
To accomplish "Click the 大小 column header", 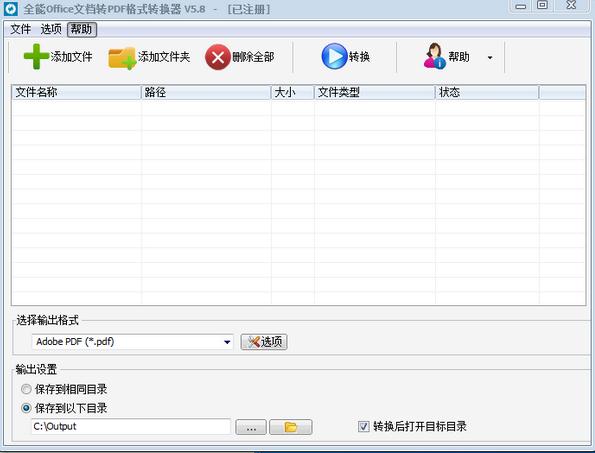I will (293, 92).
